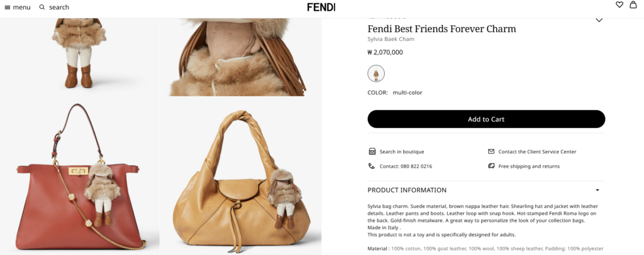This screenshot has height=255, width=644.
Task: Click the envelope contact icon
Action: pyautogui.click(x=491, y=151)
